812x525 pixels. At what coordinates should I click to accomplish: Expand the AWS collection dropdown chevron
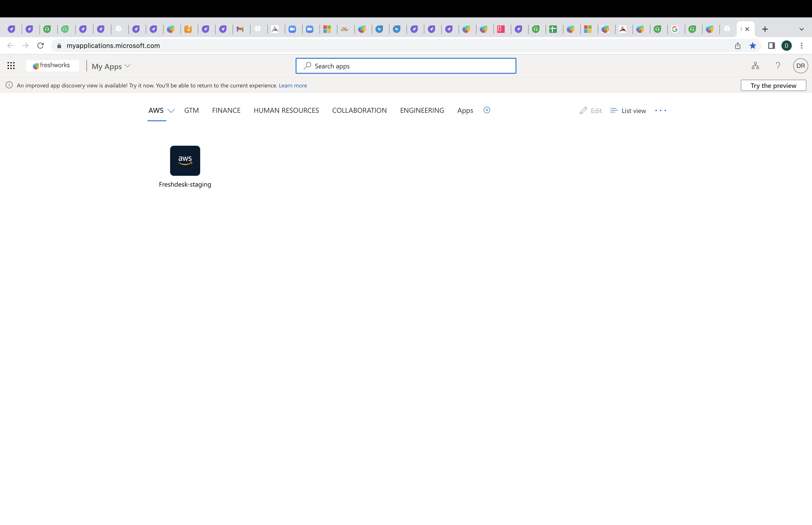[x=171, y=110]
